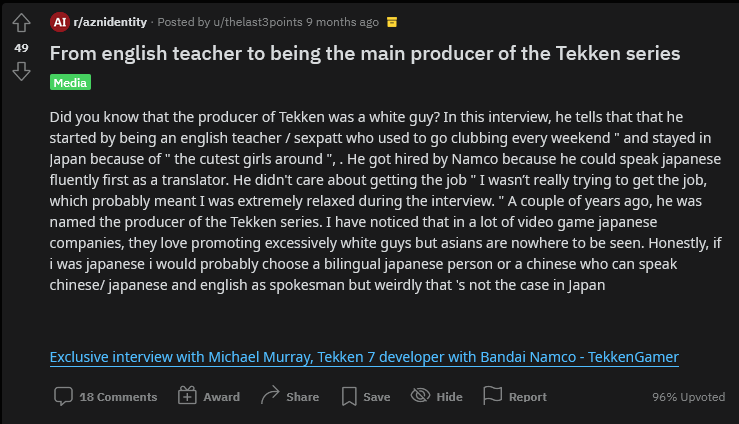Viewport: 739px width, 424px height.
Task: Click the Report flag icon
Action: point(493,395)
